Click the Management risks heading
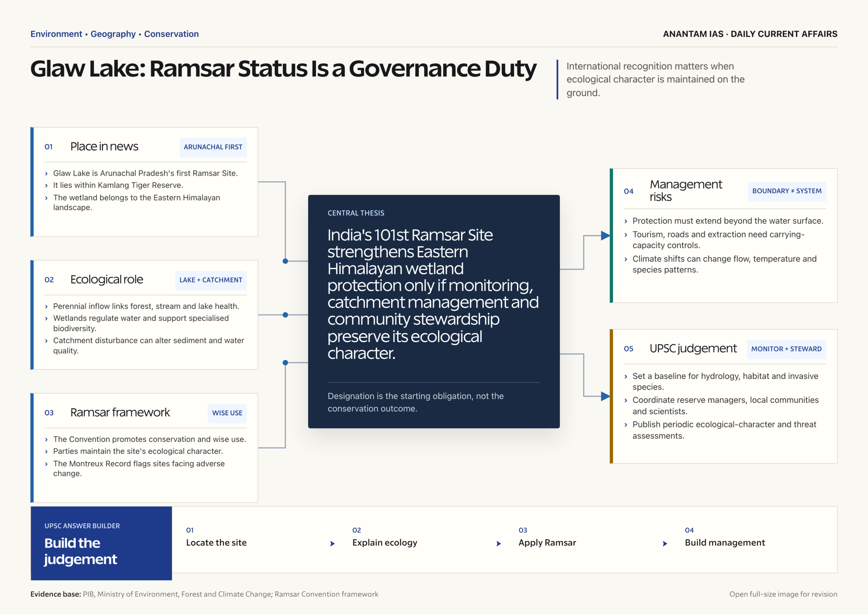Screen dimensions: 868x614 click(x=686, y=191)
